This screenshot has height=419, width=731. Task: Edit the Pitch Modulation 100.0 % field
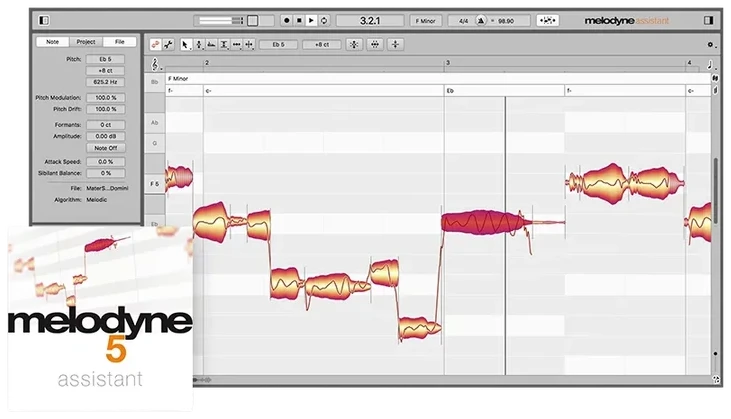point(105,97)
